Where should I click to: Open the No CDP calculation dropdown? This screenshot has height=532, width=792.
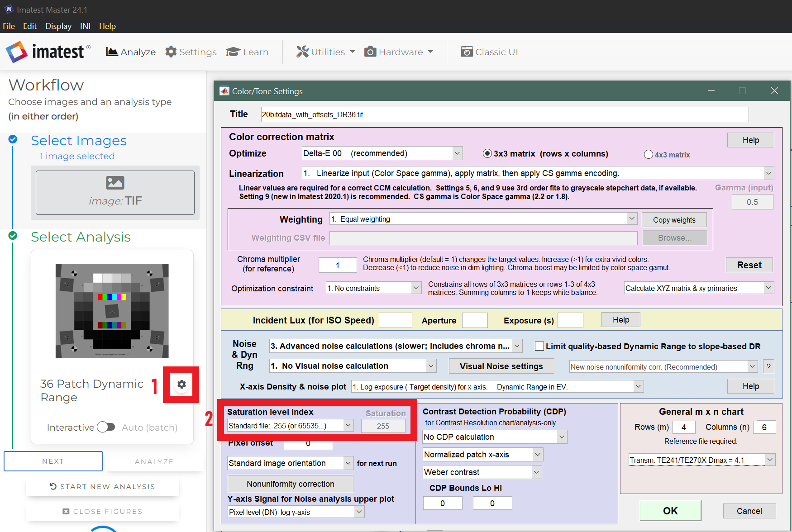click(495, 437)
